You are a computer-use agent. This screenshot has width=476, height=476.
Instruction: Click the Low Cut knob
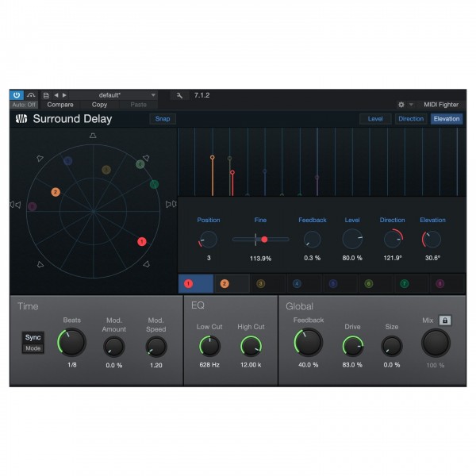[209, 346]
